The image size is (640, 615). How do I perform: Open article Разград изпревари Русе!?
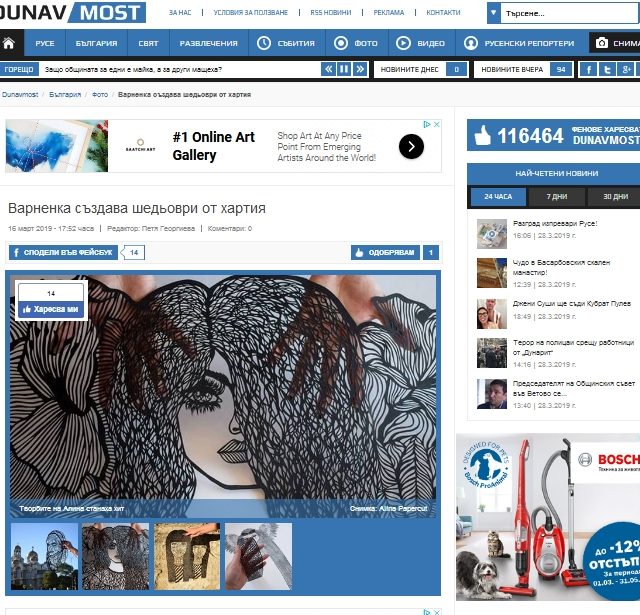click(555, 223)
